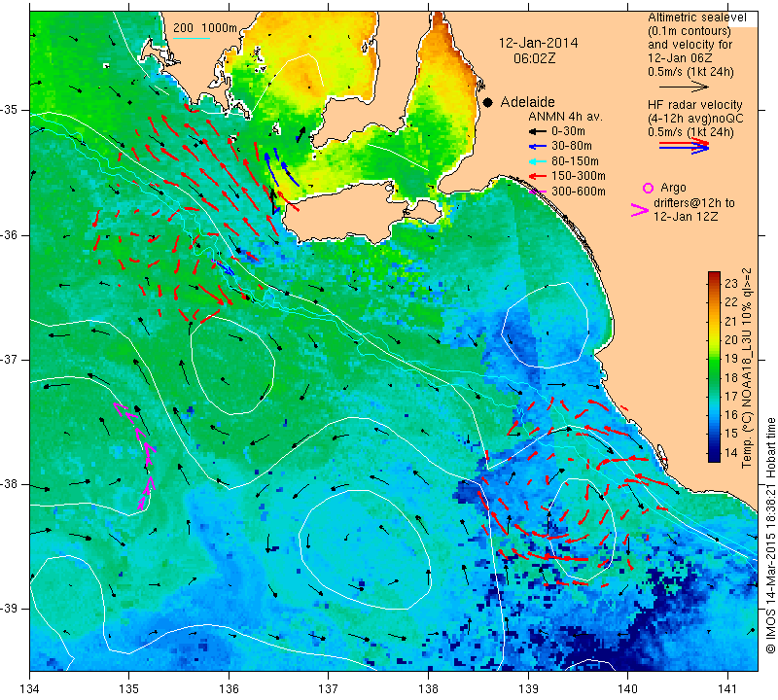The image size is (778, 700).
Task: Click the latitude axis label -36
Action: tap(10, 234)
